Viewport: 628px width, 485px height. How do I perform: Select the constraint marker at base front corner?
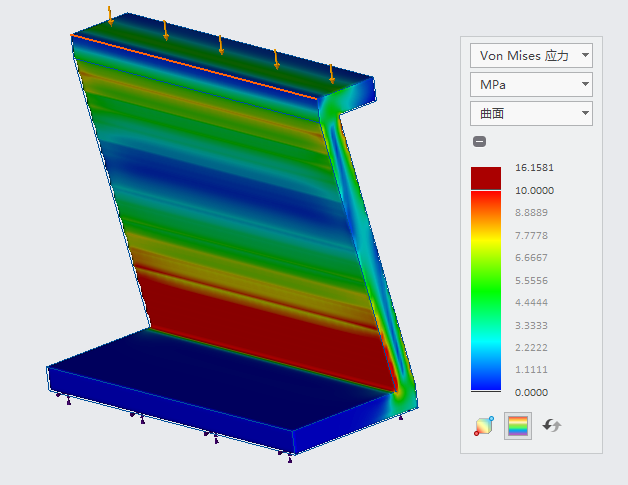(289, 456)
